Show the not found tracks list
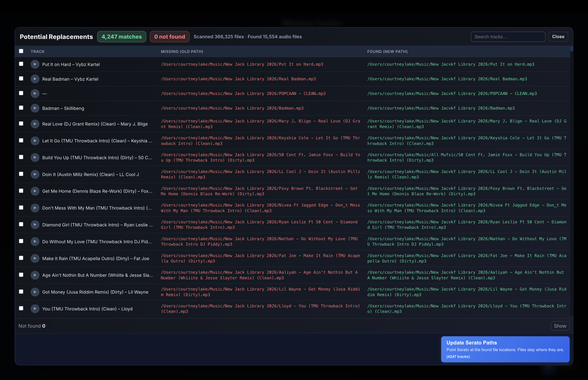Image resolution: width=588 pixels, height=380 pixels. tap(560, 326)
